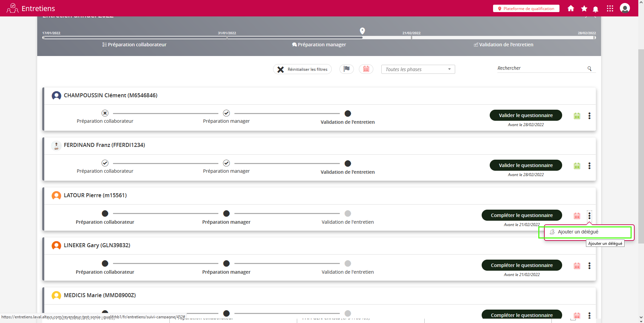Image resolution: width=644 pixels, height=323 pixels.
Task: Open three-dot menu for LINEKER Gary
Action: point(589,266)
